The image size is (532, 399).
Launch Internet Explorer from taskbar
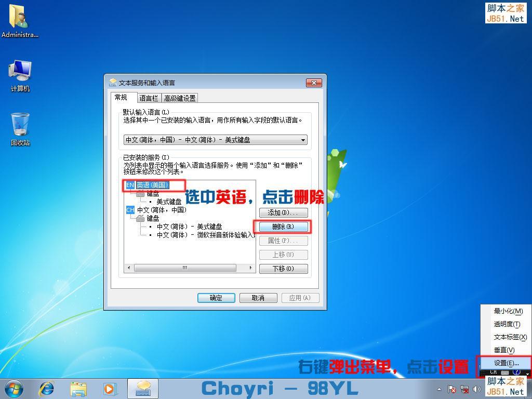(46, 389)
